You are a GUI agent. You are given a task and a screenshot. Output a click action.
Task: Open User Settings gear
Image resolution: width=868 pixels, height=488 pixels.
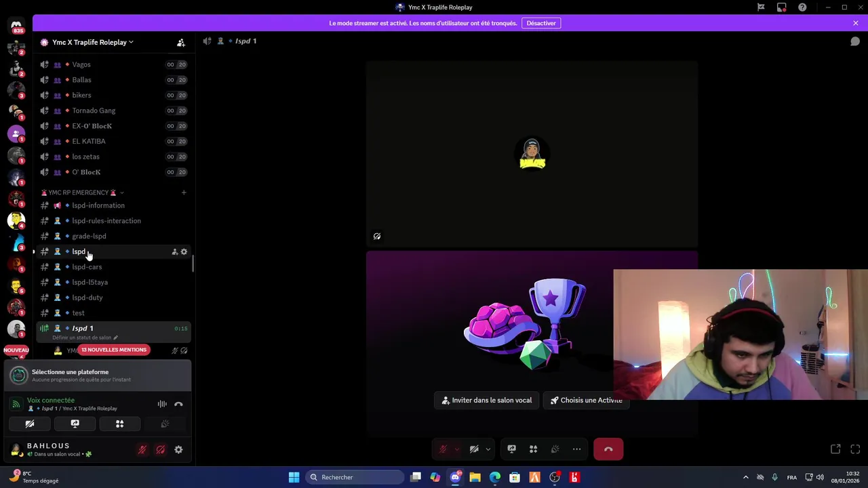[x=178, y=450]
